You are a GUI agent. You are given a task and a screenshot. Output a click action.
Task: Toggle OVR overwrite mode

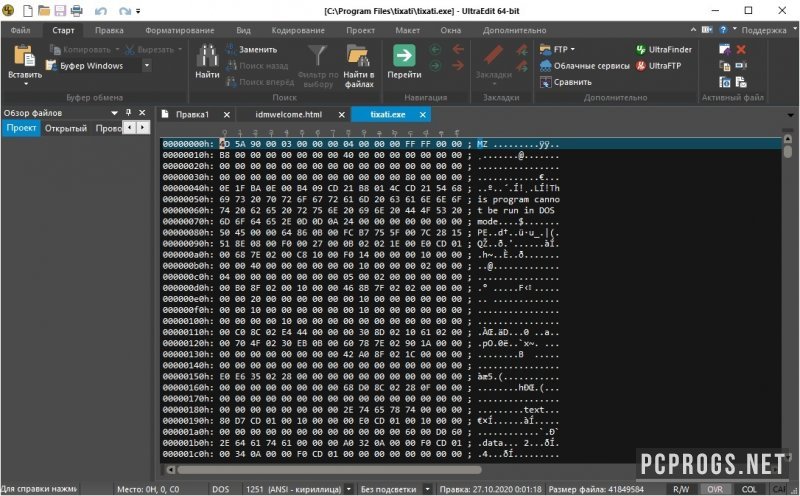[715, 489]
